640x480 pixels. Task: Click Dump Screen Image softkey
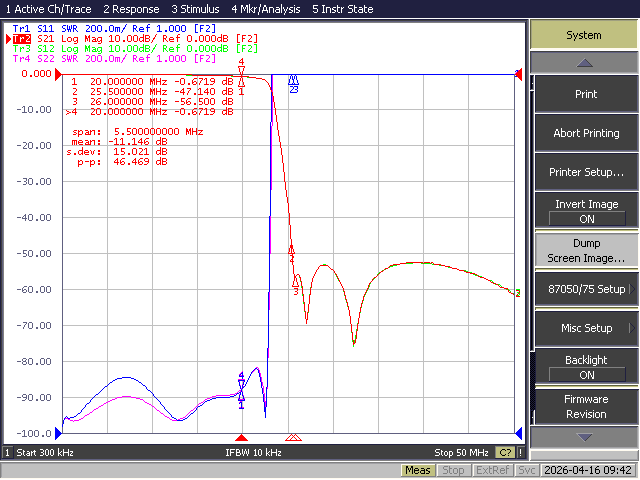[x=586, y=250]
